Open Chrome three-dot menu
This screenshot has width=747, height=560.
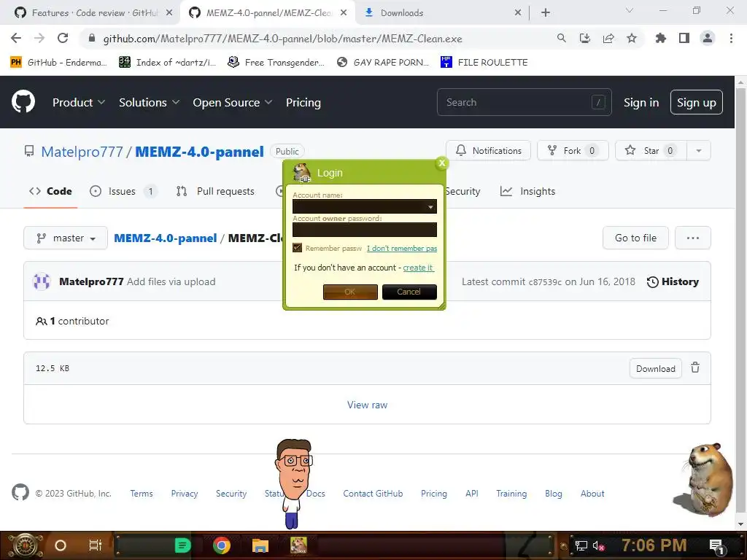click(731, 38)
